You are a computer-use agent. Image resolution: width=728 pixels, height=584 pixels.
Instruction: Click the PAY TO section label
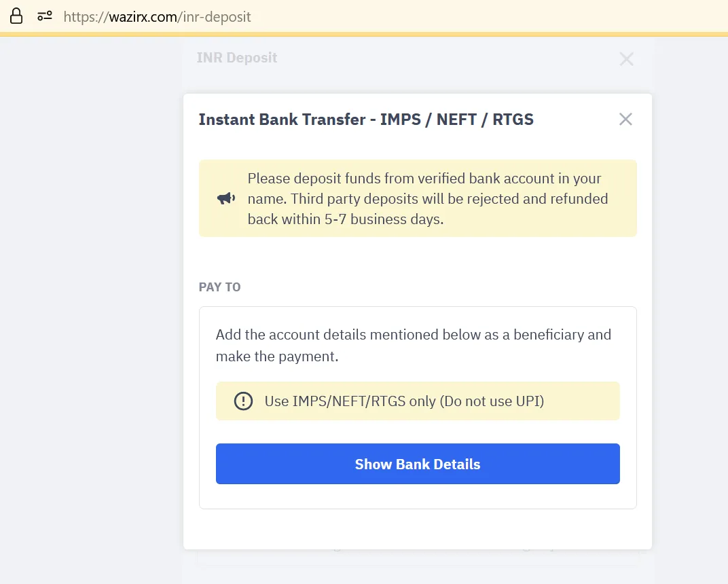tap(219, 287)
